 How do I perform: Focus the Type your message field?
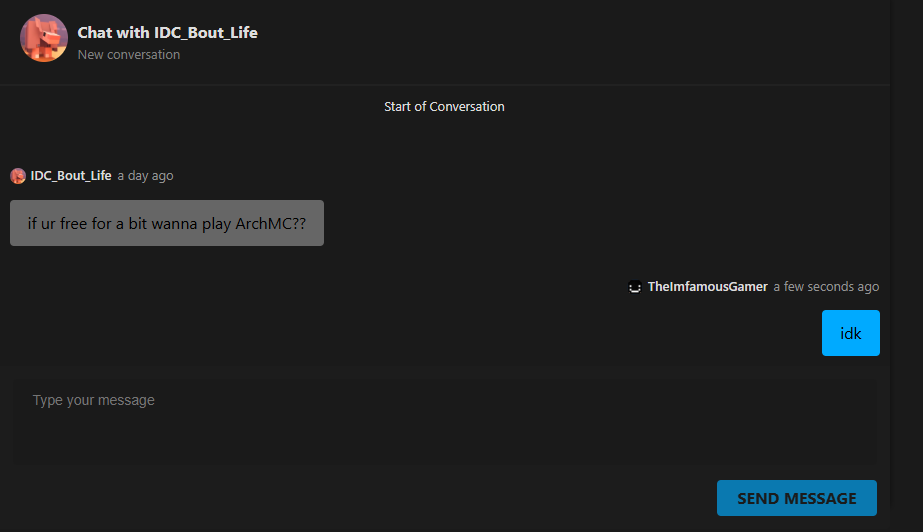coord(445,421)
